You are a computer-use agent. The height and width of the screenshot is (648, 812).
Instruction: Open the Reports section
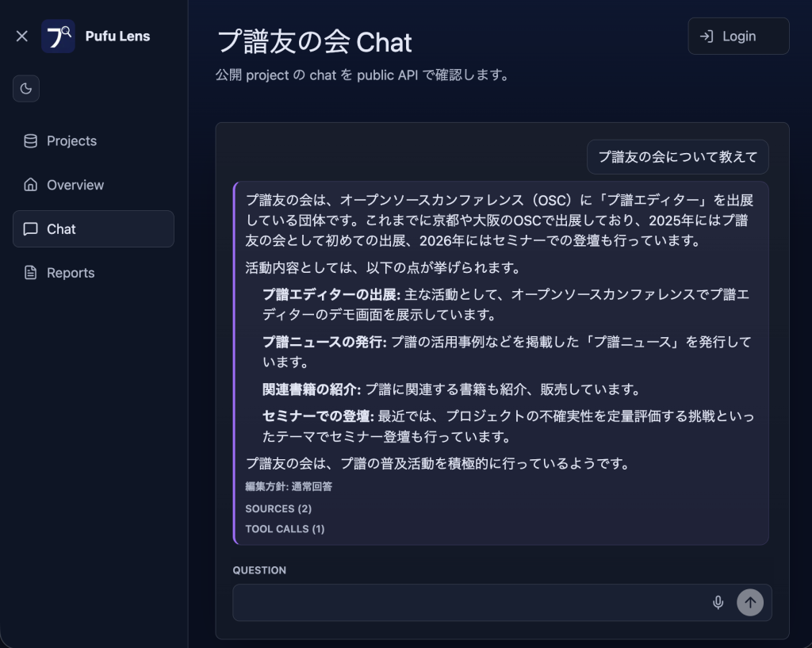pyautogui.click(x=94, y=273)
